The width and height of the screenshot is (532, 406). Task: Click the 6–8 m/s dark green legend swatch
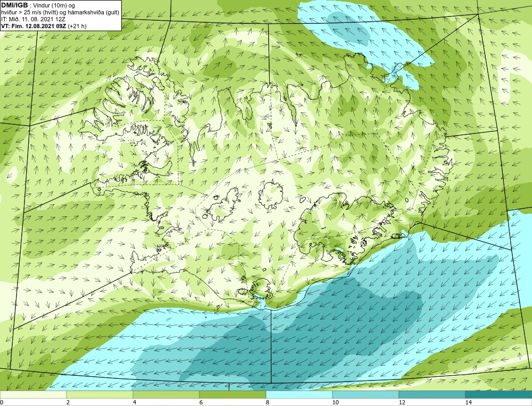point(233,394)
